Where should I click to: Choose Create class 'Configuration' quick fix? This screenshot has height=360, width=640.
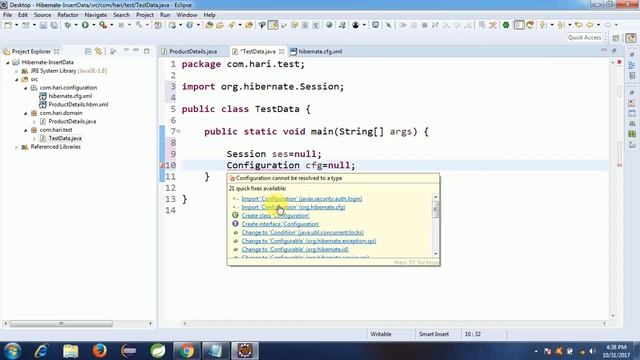(276, 216)
